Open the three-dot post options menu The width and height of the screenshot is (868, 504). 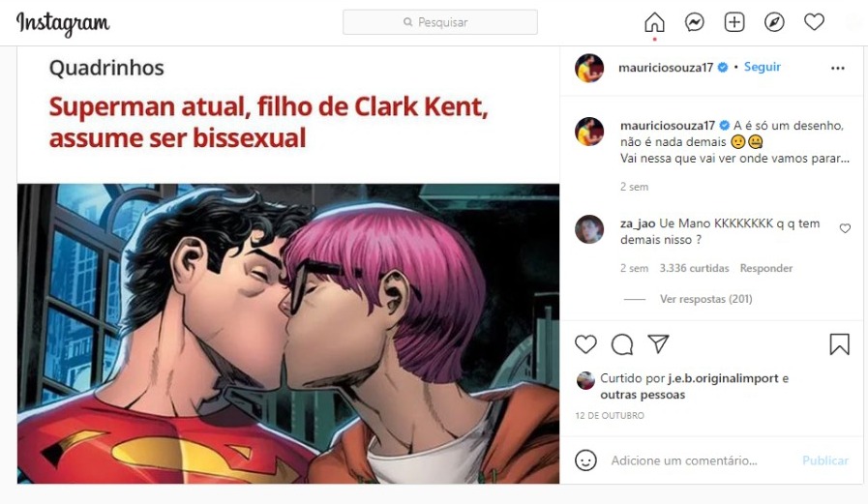(x=838, y=68)
